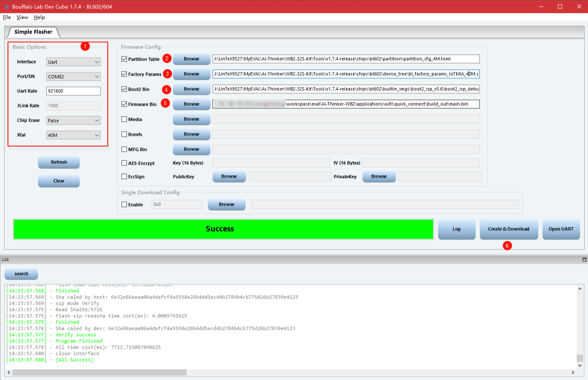
Task: Expand the Chip Erase dropdown
Action: [73, 120]
